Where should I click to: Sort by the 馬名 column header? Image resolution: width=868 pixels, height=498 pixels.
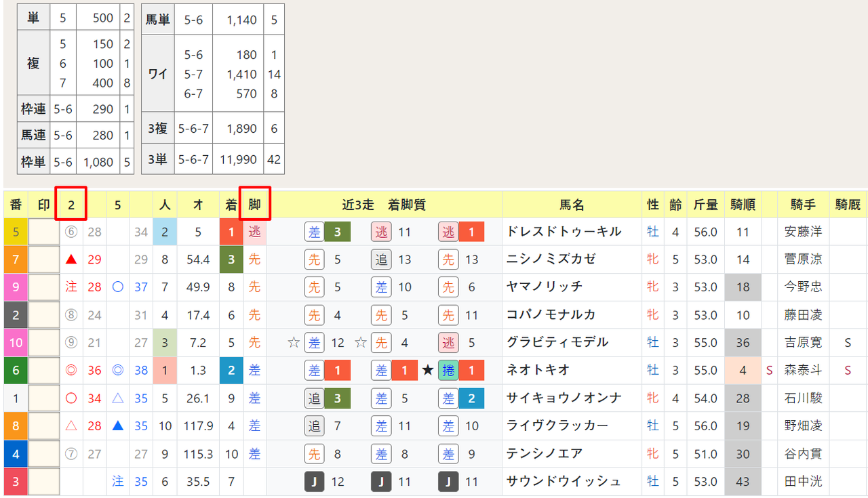pos(572,205)
